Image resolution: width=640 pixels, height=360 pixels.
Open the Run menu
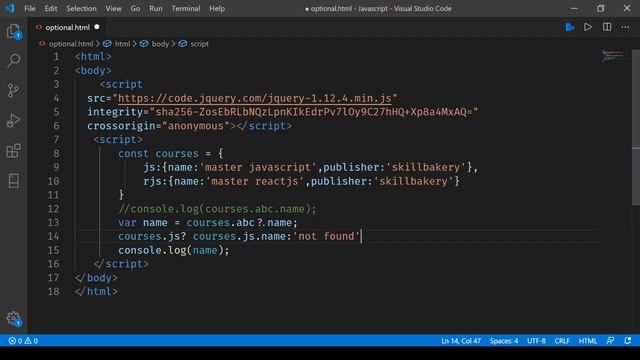coord(156,8)
